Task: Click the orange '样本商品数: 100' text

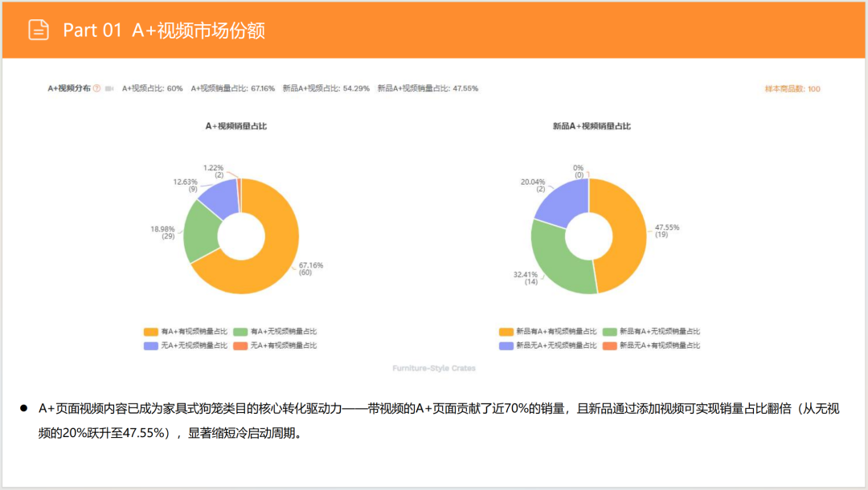Action: click(x=792, y=89)
